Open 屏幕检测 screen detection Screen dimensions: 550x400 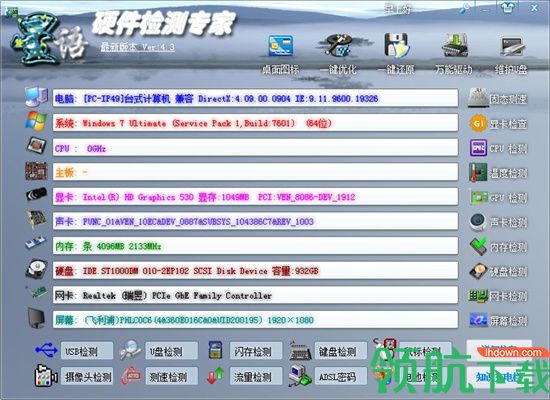click(498, 320)
